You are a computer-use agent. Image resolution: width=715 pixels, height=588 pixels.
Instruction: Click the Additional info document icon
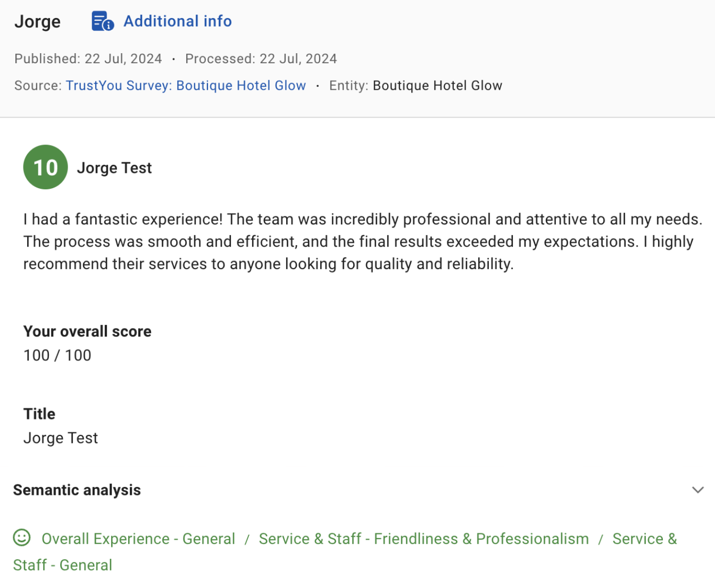point(103,21)
